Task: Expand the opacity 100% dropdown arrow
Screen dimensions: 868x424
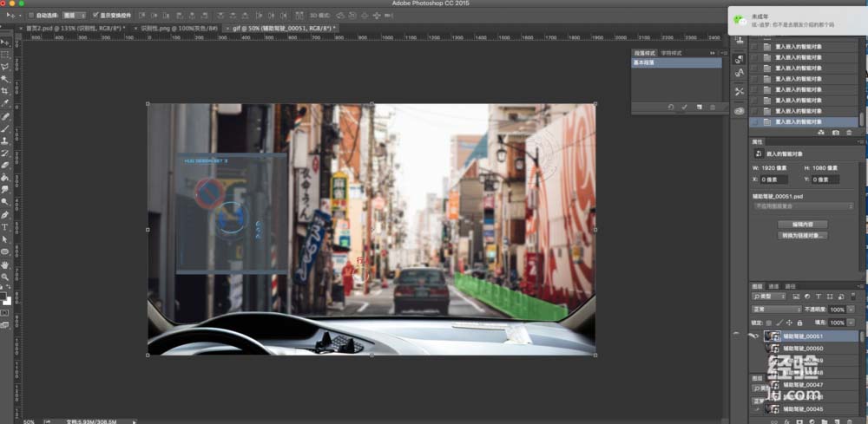Action: tap(851, 310)
